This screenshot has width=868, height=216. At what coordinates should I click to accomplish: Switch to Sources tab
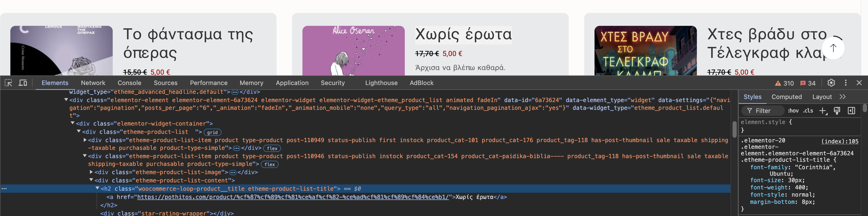click(165, 83)
